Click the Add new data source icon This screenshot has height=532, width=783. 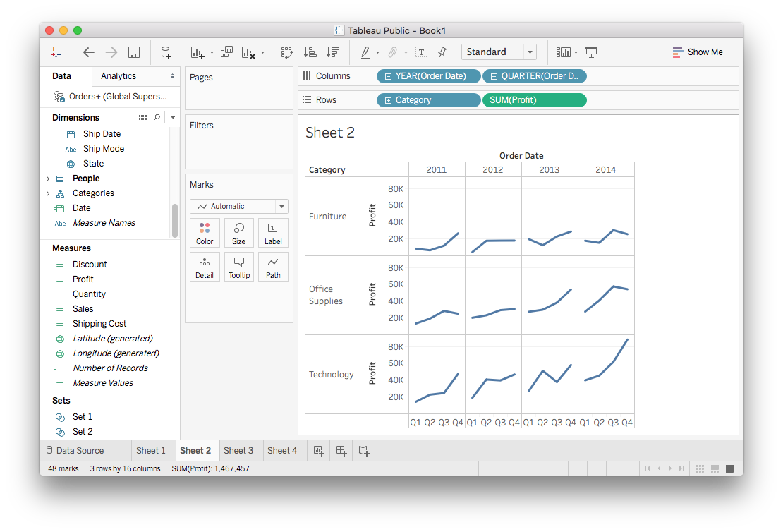coord(166,52)
